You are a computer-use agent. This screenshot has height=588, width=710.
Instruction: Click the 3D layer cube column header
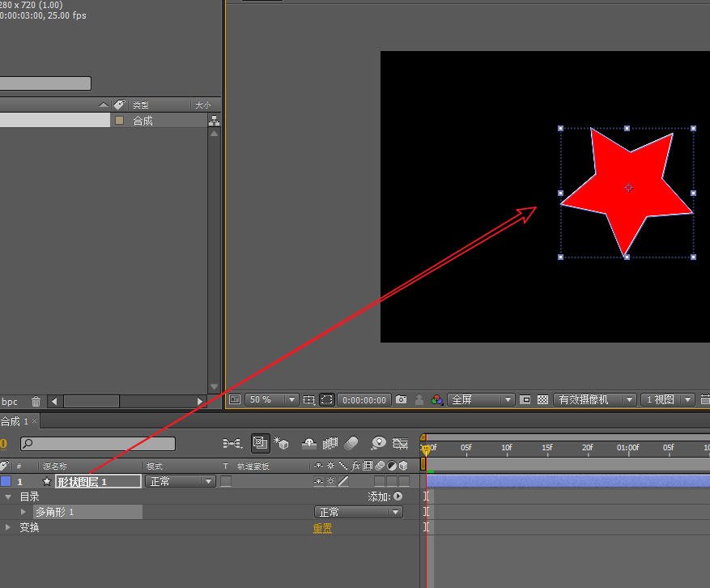pos(403,465)
